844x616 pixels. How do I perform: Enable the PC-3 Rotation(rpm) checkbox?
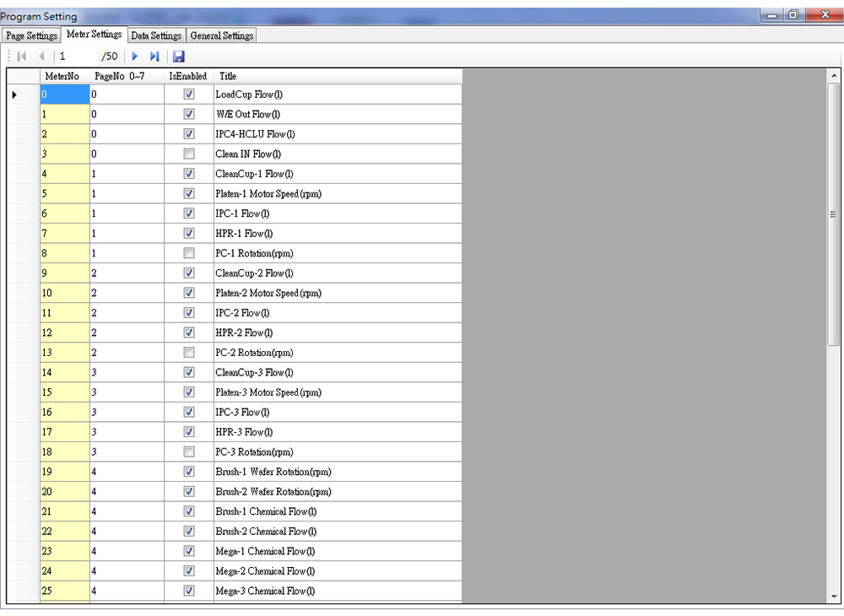189,452
